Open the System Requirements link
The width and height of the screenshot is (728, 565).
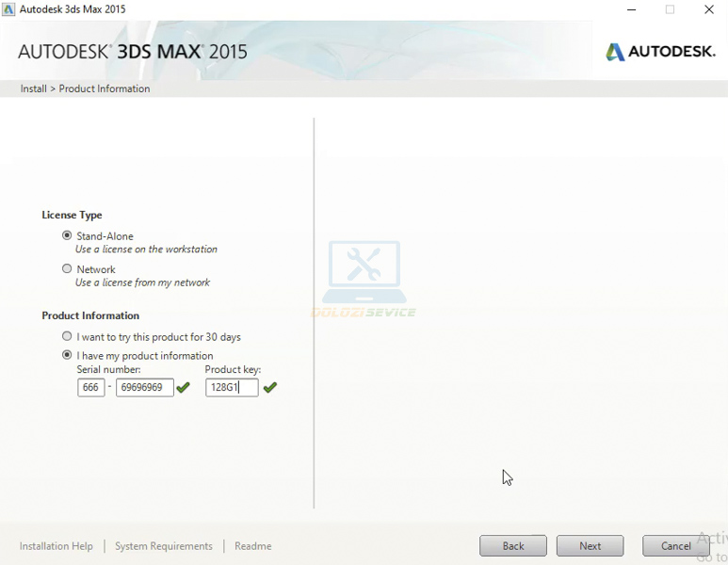tap(164, 546)
